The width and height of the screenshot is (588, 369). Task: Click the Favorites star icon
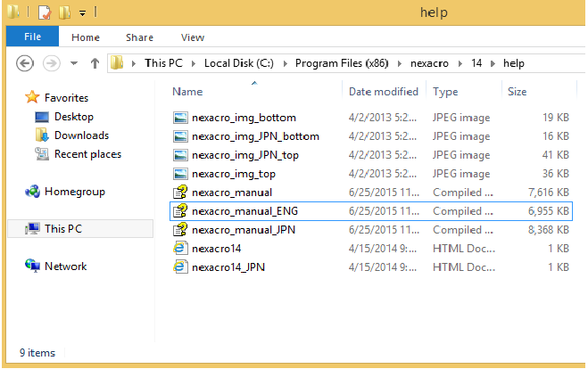coord(32,97)
